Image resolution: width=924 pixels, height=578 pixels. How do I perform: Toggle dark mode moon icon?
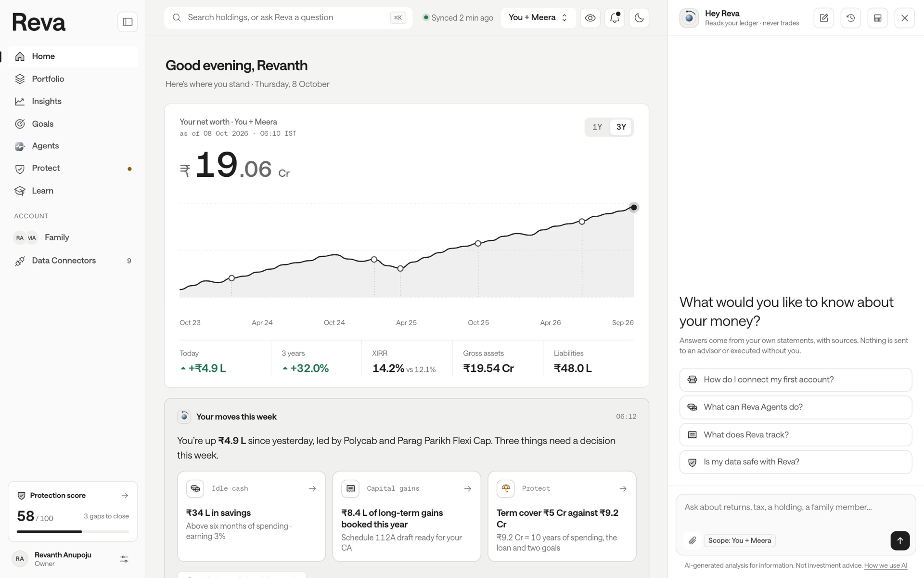click(x=639, y=18)
